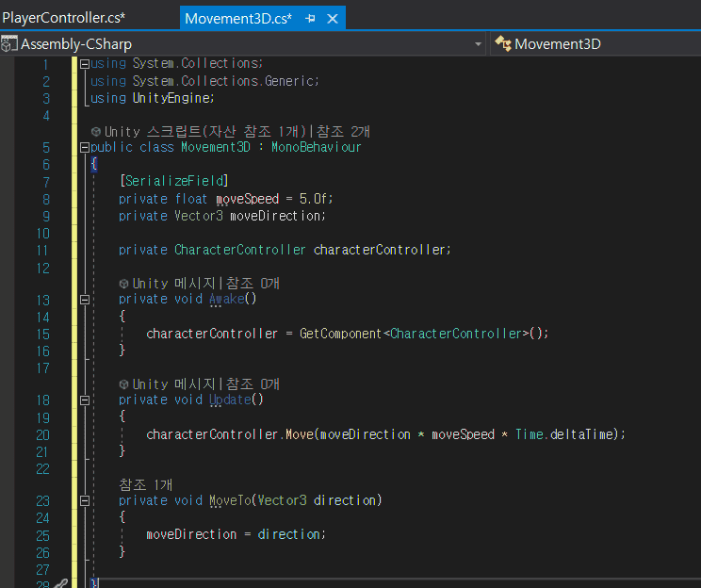Click the Movement3D class icon in navigation bar

tap(503, 44)
